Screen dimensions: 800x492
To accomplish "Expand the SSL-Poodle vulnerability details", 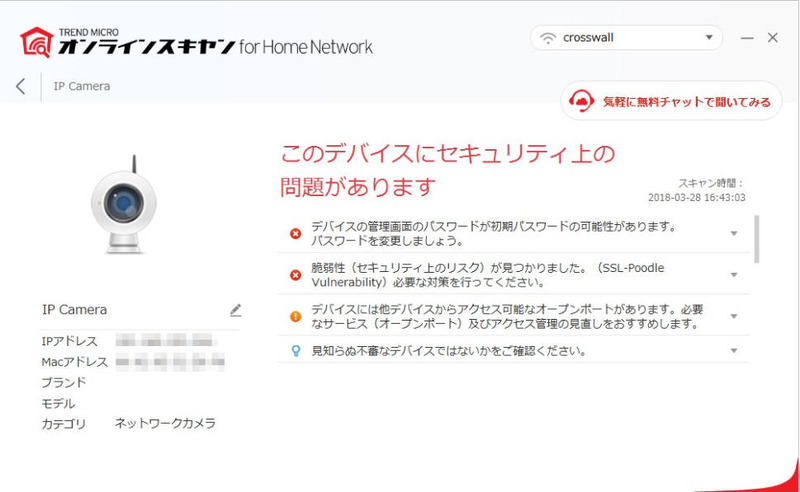I will click(x=733, y=275).
